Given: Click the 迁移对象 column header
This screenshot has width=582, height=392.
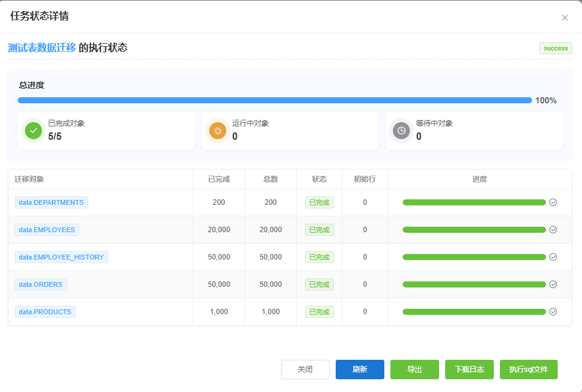Looking at the screenshot, I should pyautogui.click(x=29, y=179).
